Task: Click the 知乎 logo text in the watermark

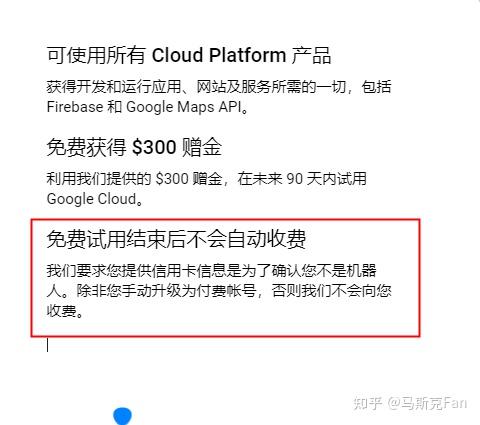Action: pyautogui.click(x=368, y=403)
